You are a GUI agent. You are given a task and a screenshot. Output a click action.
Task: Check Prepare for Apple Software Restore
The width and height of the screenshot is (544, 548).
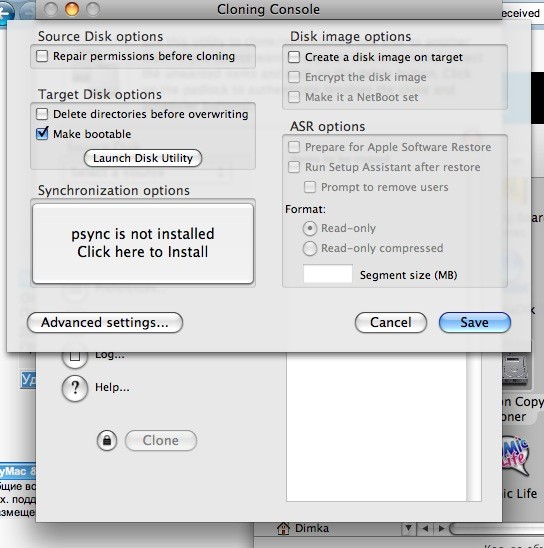294,147
